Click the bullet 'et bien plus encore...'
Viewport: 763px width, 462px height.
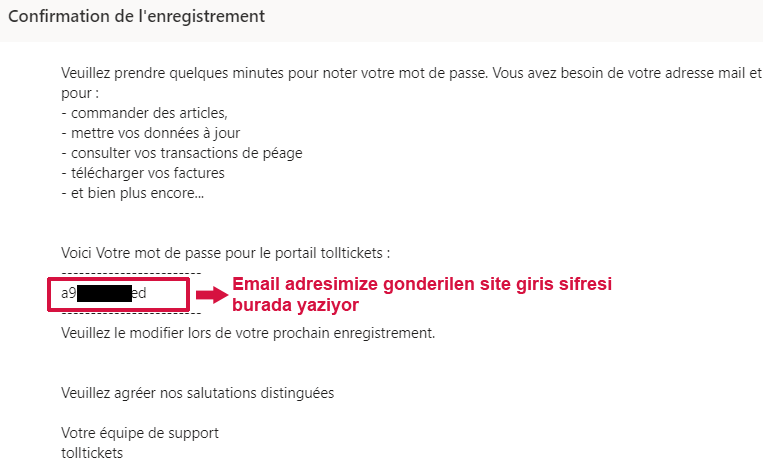[133, 193]
